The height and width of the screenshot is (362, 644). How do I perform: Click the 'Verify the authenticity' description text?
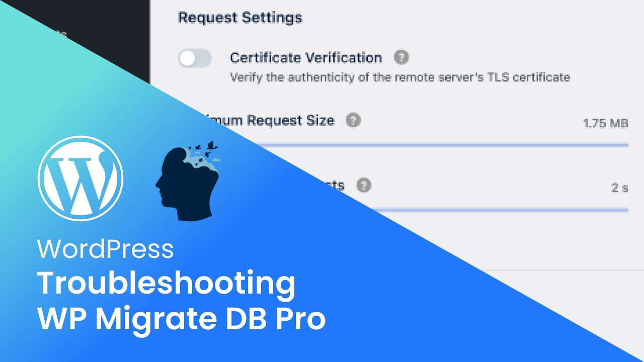point(400,77)
